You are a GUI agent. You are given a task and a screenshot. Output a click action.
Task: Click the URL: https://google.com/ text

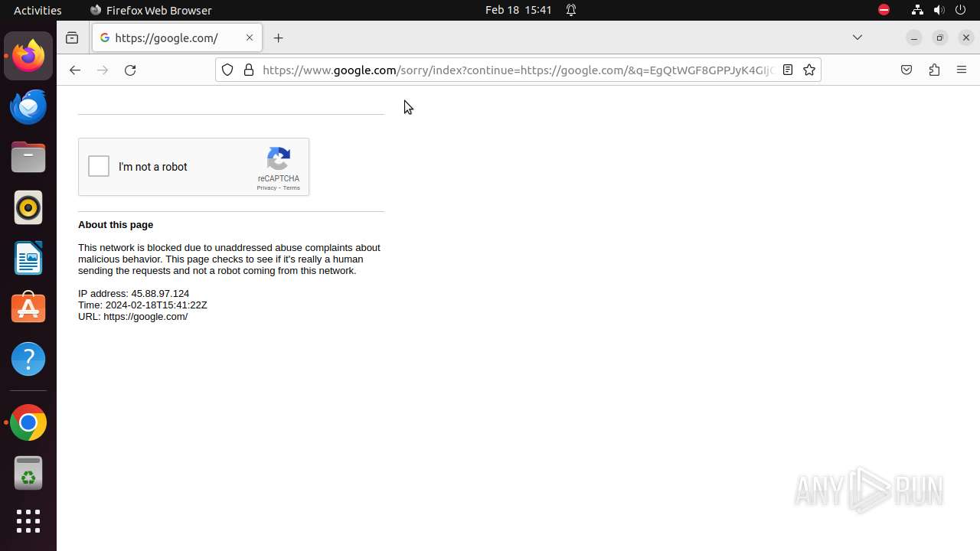pos(132,317)
